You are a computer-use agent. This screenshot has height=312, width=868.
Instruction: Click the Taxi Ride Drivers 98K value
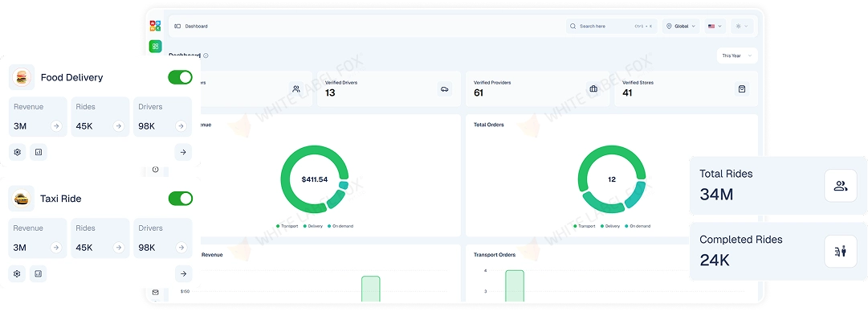click(147, 248)
